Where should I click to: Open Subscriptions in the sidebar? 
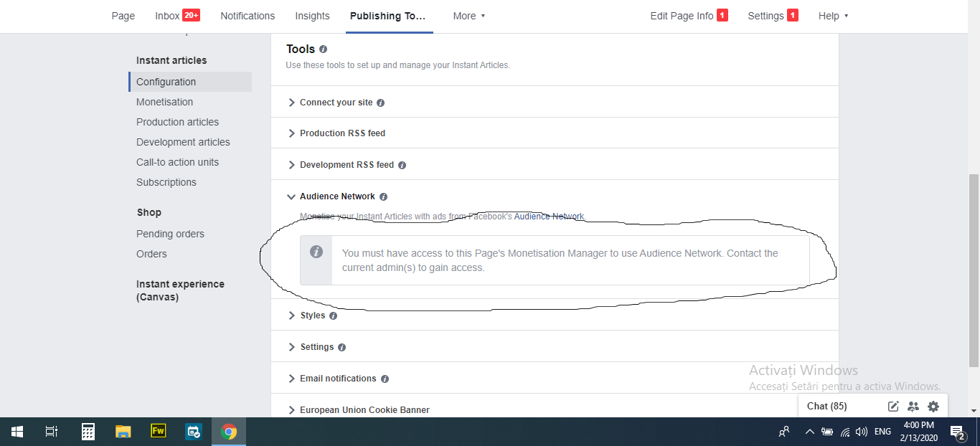(166, 182)
